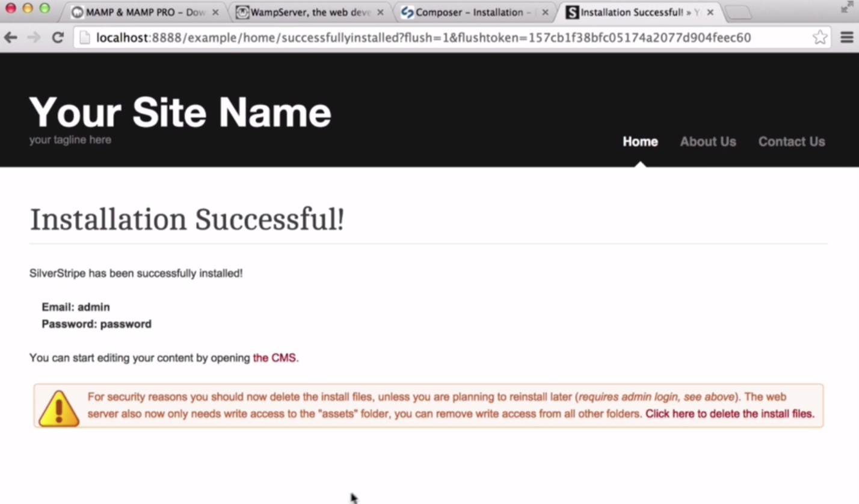859x504 pixels.
Task: Open the CMS link
Action: (274, 358)
